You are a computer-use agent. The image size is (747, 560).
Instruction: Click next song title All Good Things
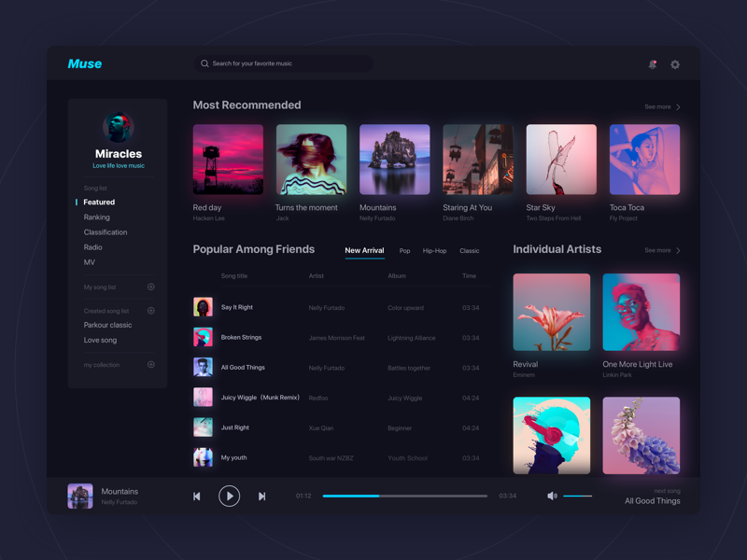coord(652,501)
